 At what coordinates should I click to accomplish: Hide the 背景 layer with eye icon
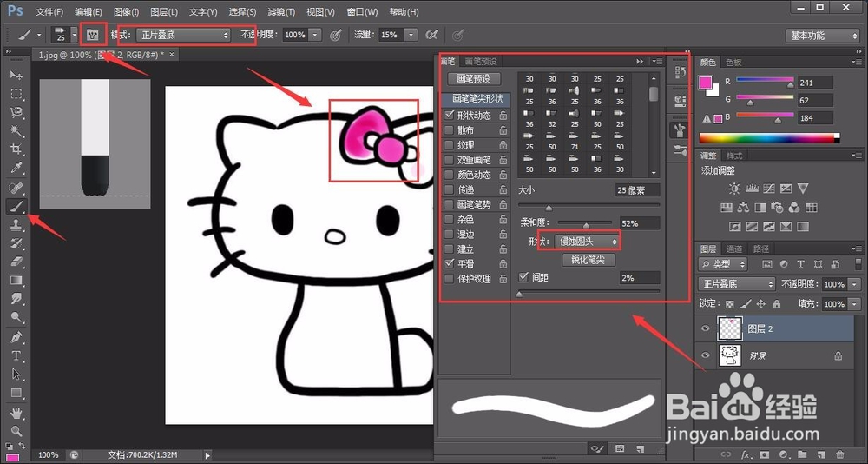coord(705,355)
